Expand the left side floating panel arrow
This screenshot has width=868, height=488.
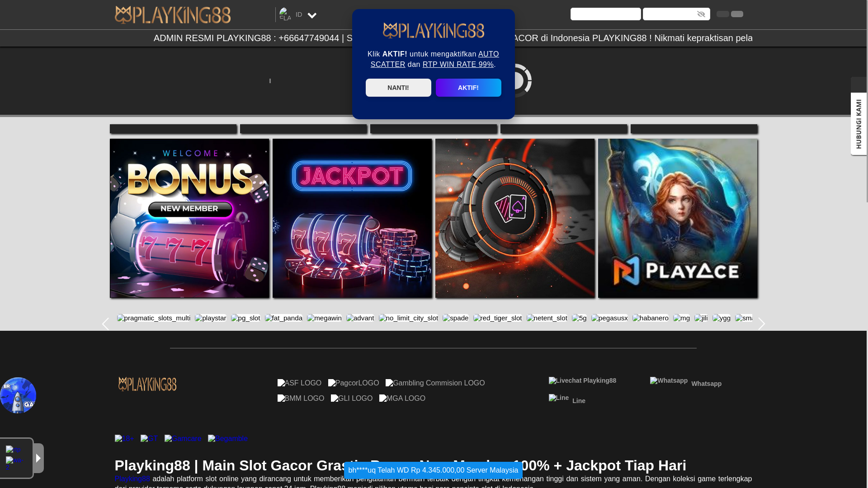(38, 458)
